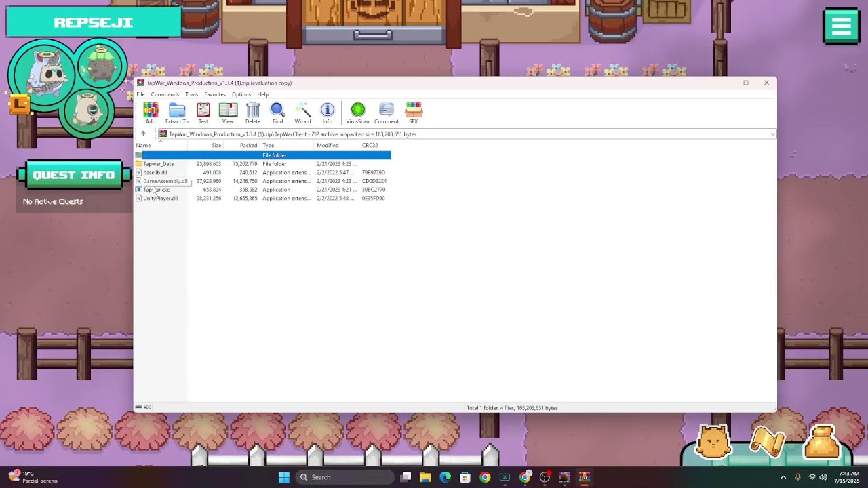Show archive Info
This screenshot has width=868, height=488.
328,113
